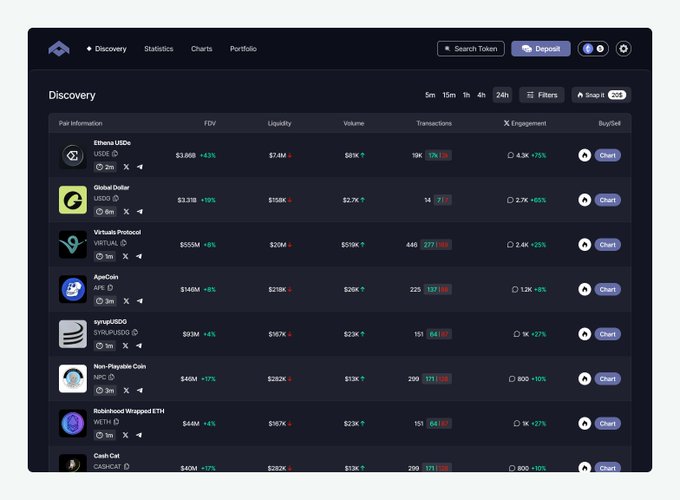Click the ApeCoin skull token logo
680x500 pixels.
tap(73, 289)
